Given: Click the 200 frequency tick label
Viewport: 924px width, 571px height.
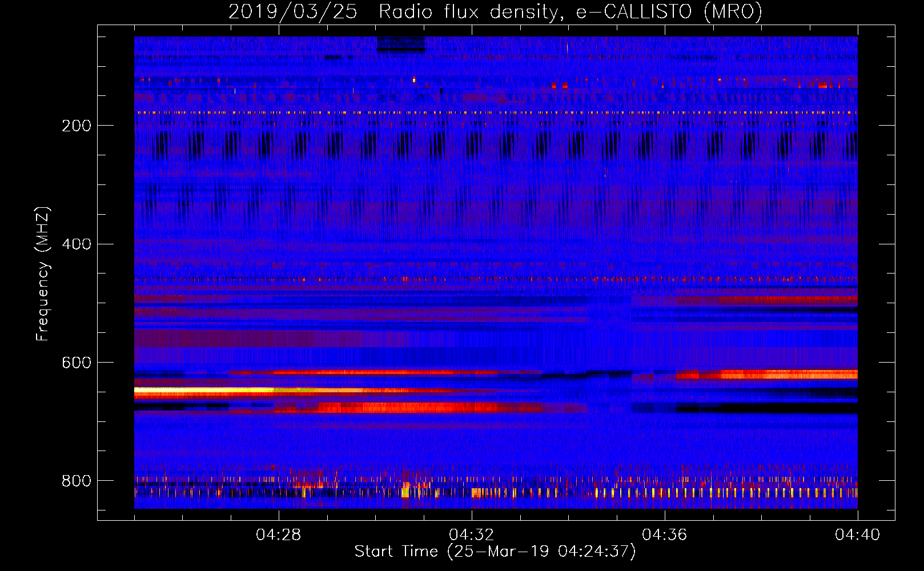Looking at the screenshot, I should [x=77, y=126].
